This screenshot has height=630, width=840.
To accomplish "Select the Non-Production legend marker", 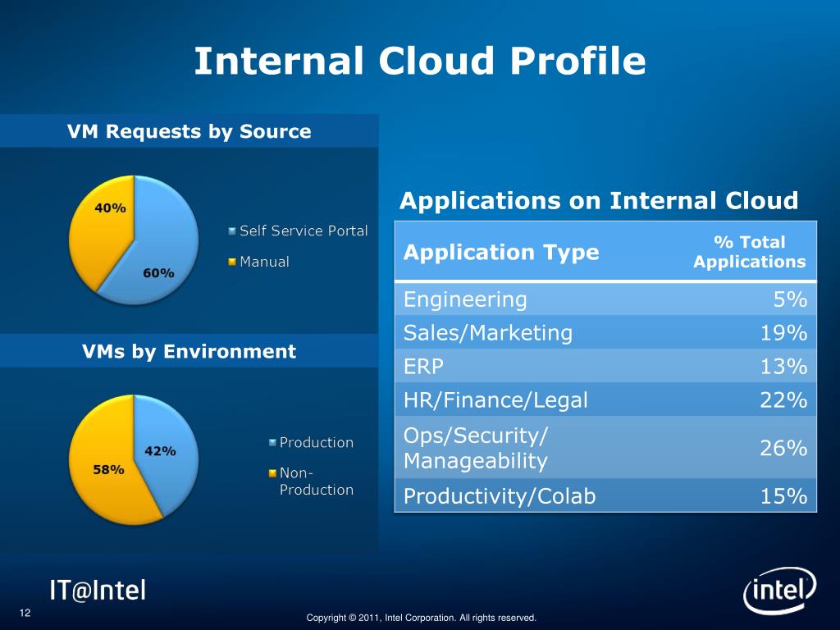I will point(272,473).
